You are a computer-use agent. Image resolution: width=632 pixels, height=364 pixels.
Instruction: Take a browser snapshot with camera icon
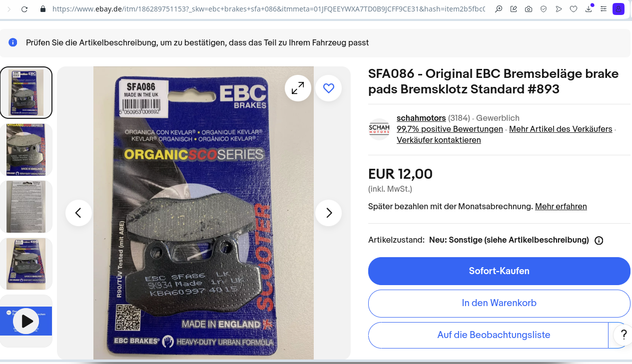coord(529,9)
